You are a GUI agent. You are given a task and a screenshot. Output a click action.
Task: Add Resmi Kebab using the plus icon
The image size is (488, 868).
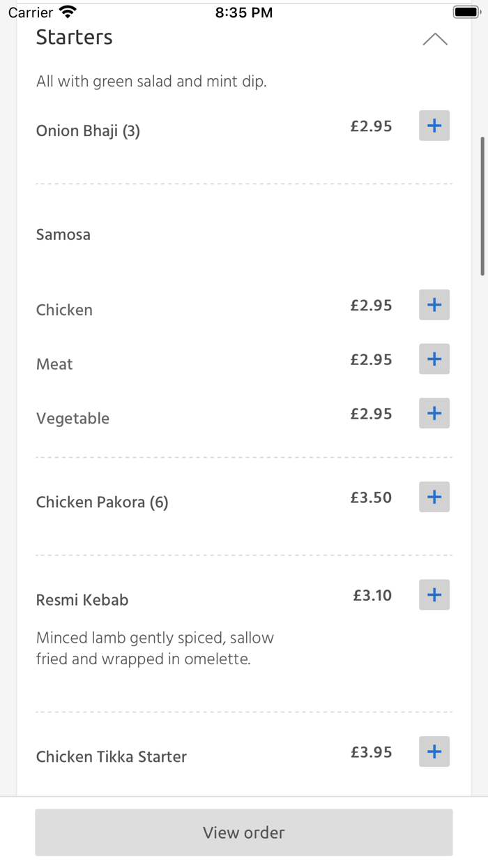click(434, 594)
